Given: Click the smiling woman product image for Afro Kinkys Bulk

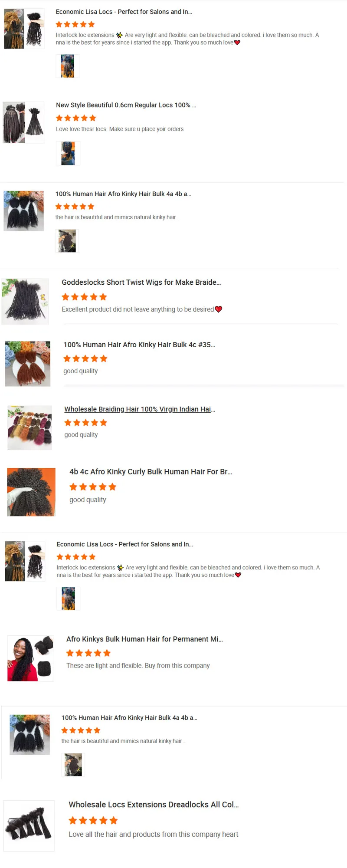Looking at the screenshot, I should 30,658.
